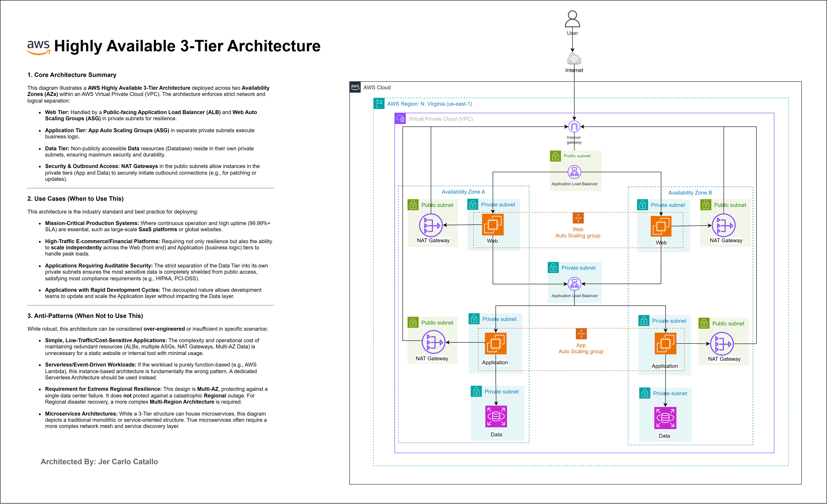Click the Application instance icon in Zone B
The height and width of the screenshot is (504, 827).
[665, 343]
